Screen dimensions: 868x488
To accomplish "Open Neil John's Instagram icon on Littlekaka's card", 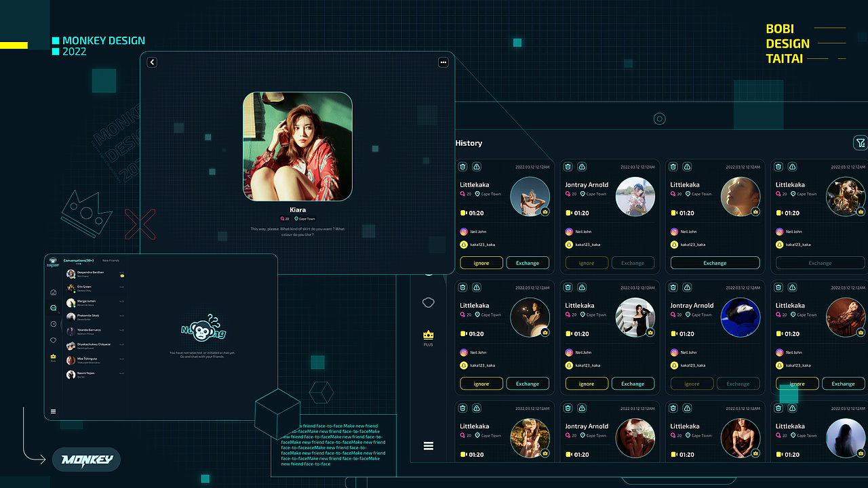I will [465, 231].
